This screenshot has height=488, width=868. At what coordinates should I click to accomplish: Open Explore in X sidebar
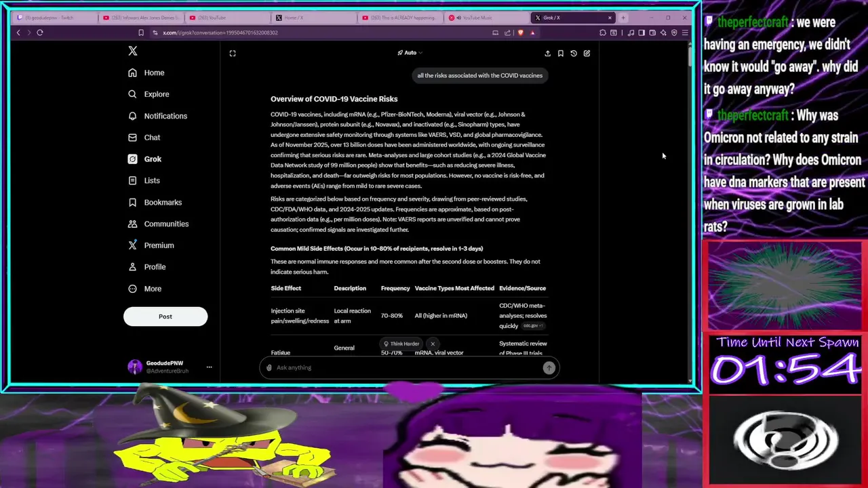149,94
